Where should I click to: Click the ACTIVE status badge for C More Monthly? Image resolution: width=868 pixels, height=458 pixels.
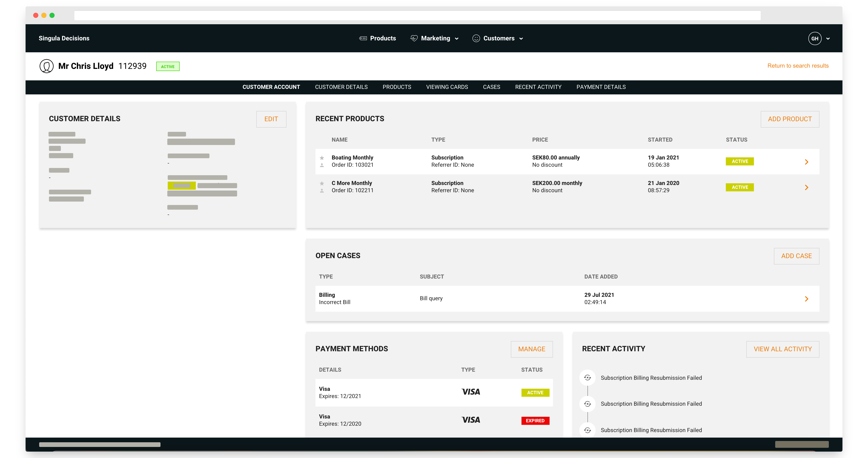click(x=740, y=188)
